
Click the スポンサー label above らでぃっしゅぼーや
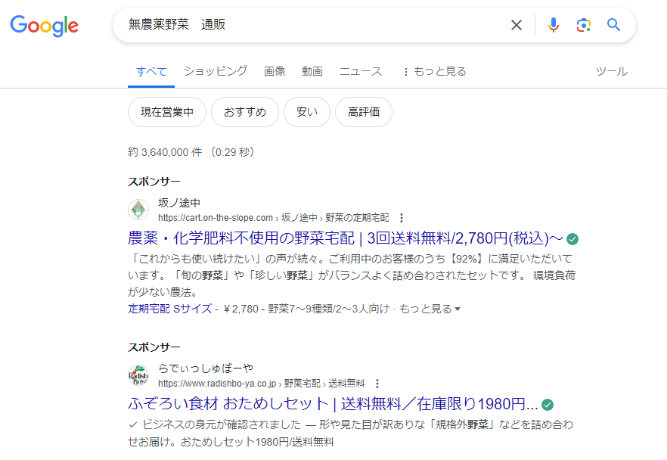pyautogui.click(x=154, y=347)
